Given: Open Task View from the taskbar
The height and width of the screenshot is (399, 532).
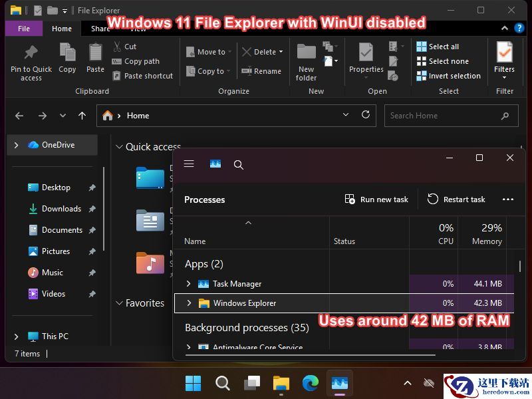Looking at the screenshot, I should [252, 384].
